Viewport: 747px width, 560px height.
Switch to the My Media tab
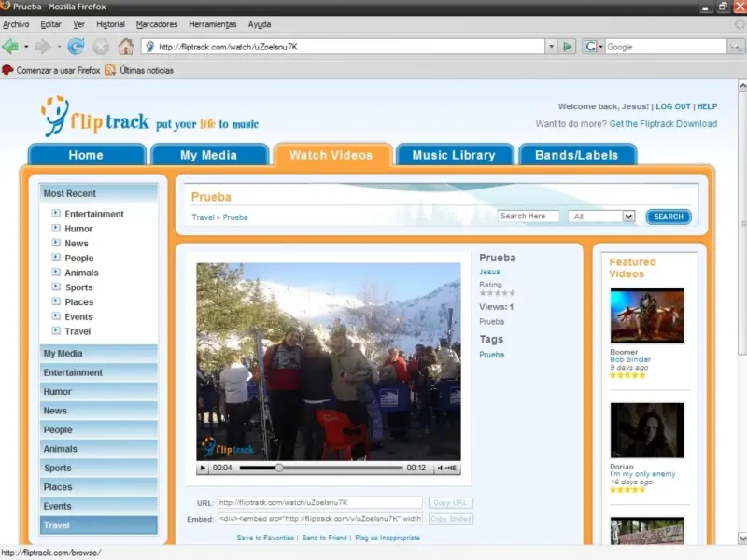pyautogui.click(x=208, y=155)
